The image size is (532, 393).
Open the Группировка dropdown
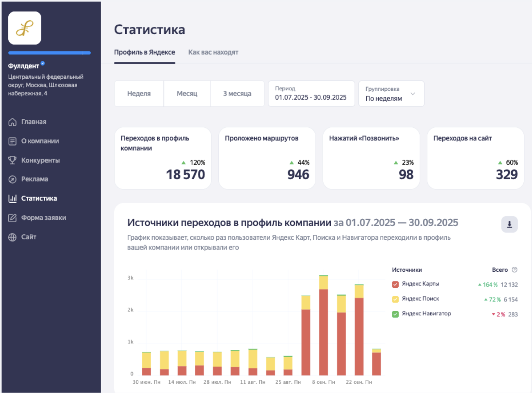pyautogui.click(x=391, y=94)
